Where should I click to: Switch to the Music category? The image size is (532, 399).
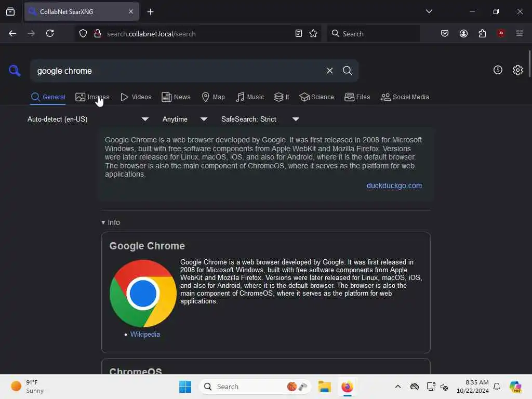(x=250, y=97)
